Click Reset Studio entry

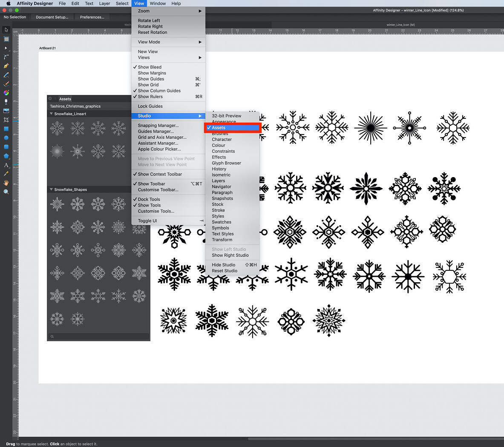pos(232,271)
